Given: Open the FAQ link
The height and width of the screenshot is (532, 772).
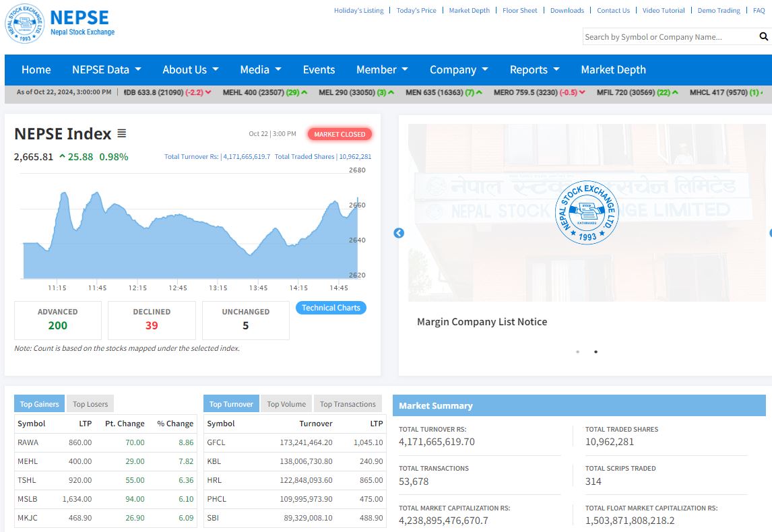Looking at the screenshot, I should (x=759, y=10).
